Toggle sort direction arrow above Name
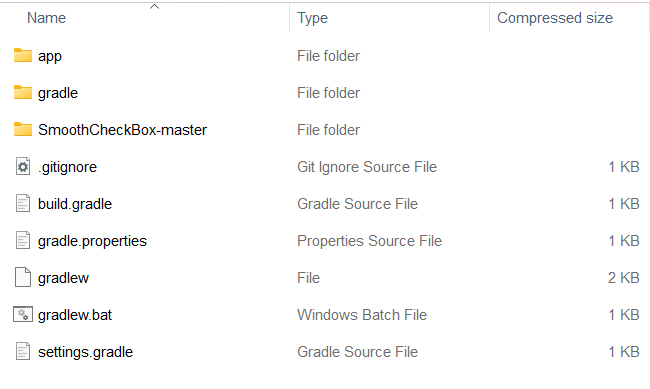Screen dimensions: 650x389 click(154, 7)
